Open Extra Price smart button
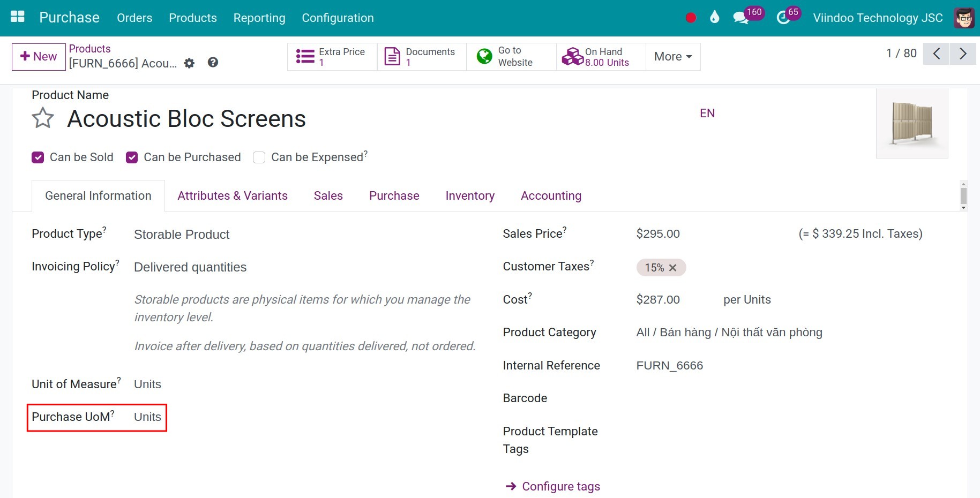This screenshot has height=498, width=980. tap(332, 57)
